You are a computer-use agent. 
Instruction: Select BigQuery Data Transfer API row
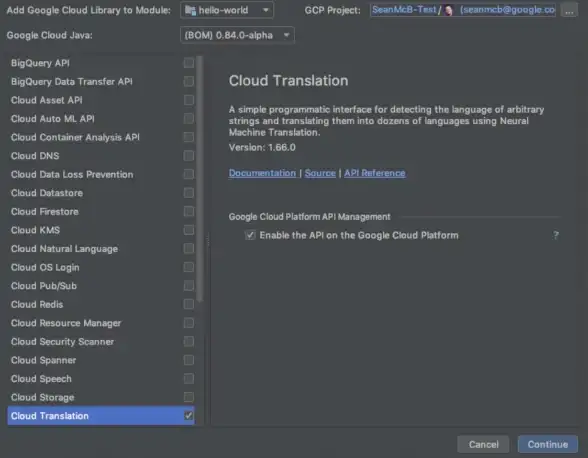click(x=101, y=81)
